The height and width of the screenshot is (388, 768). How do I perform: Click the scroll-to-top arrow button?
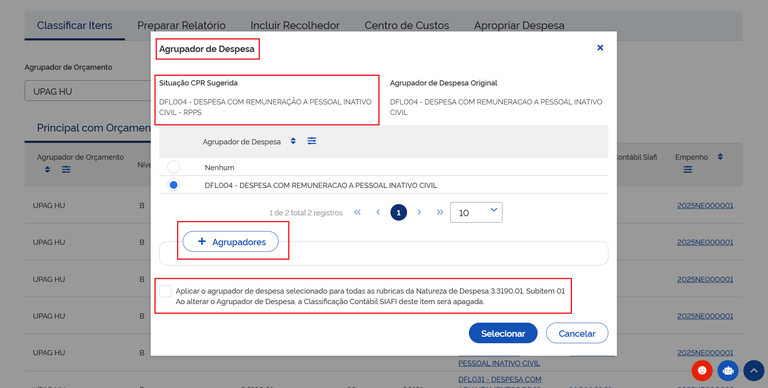(x=754, y=370)
